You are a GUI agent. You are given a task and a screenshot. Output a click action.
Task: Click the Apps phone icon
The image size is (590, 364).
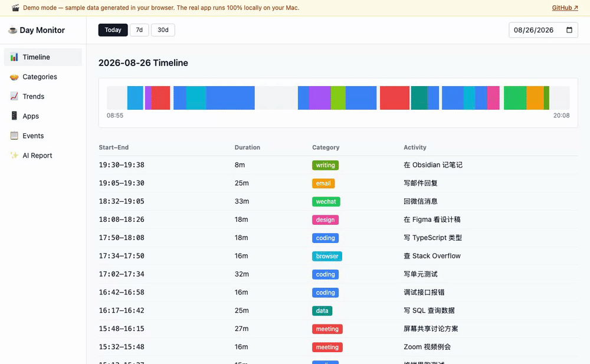(x=14, y=116)
